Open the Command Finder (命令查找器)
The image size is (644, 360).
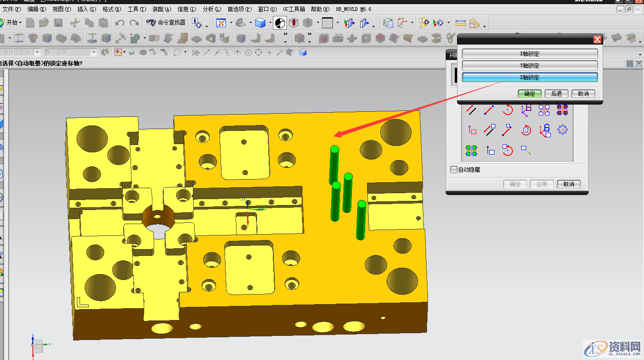(x=166, y=22)
